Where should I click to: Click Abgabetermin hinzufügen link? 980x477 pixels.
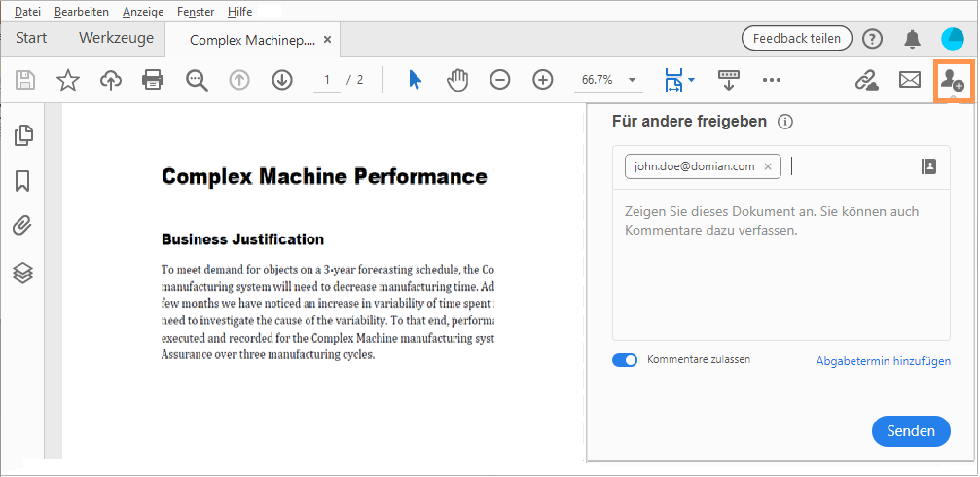pos(883,361)
